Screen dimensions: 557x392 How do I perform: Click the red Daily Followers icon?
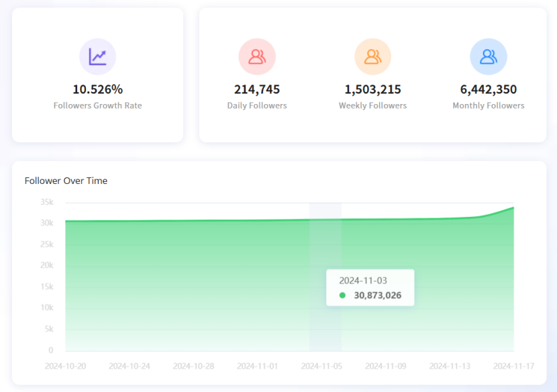pos(257,56)
